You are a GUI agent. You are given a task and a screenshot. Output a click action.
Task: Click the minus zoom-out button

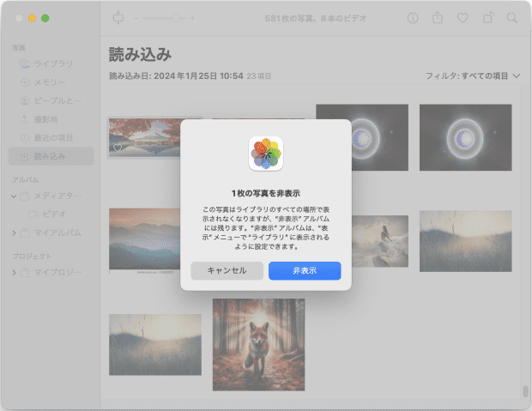[136, 18]
